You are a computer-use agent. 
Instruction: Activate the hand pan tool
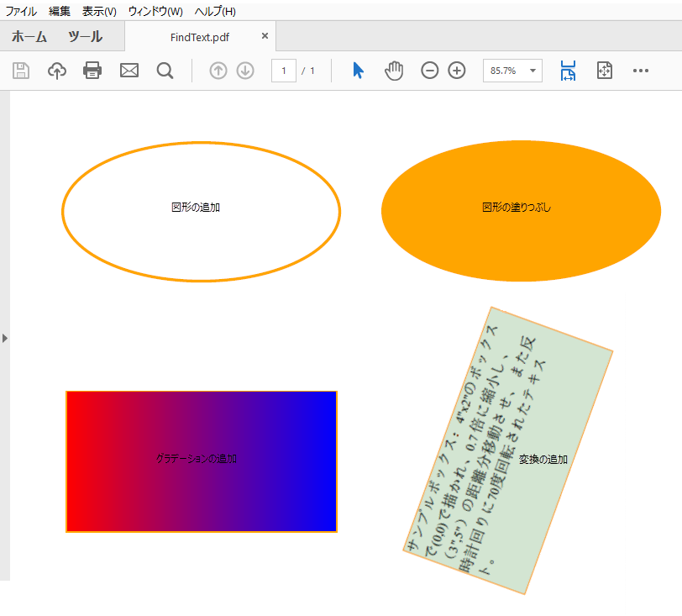394,71
